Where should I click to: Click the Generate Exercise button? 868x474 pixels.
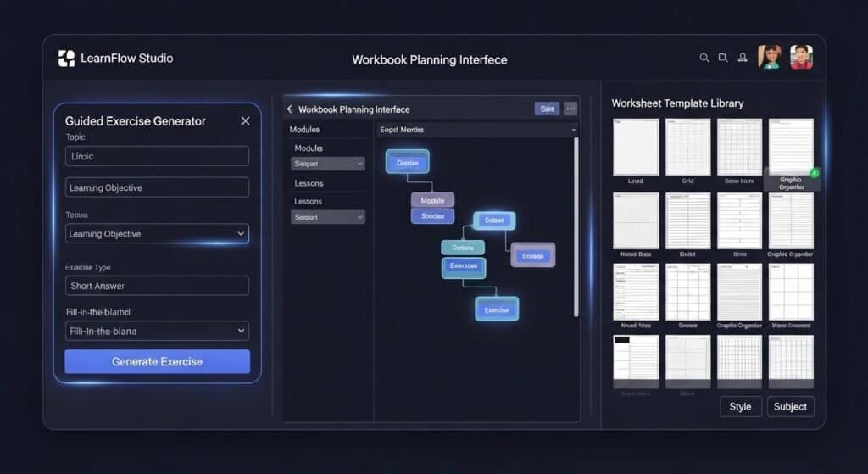pyautogui.click(x=157, y=361)
